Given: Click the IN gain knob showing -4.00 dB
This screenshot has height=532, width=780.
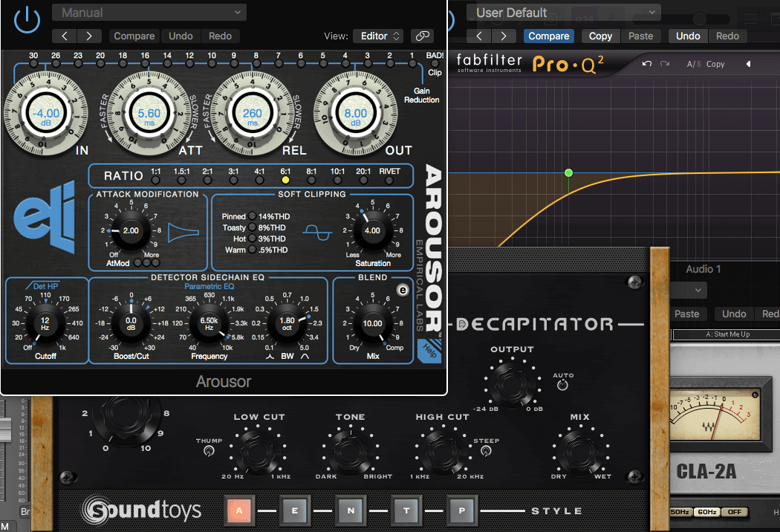Looking at the screenshot, I should coord(46,114).
